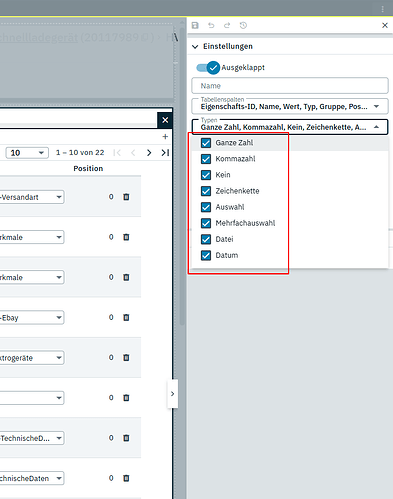
Task: Go to the first page of table
Action: pyautogui.click(x=117, y=153)
